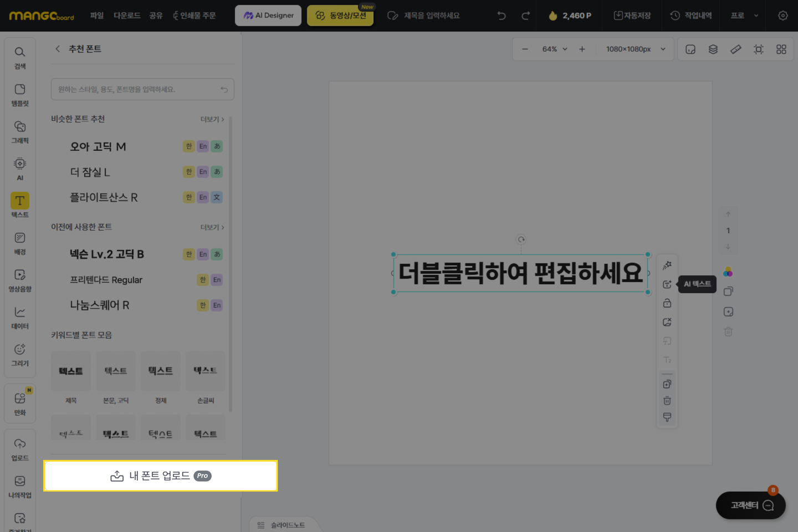Select the 넥슨 Lv.2 고딕 B font
The height and width of the screenshot is (532, 798).
point(106,254)
